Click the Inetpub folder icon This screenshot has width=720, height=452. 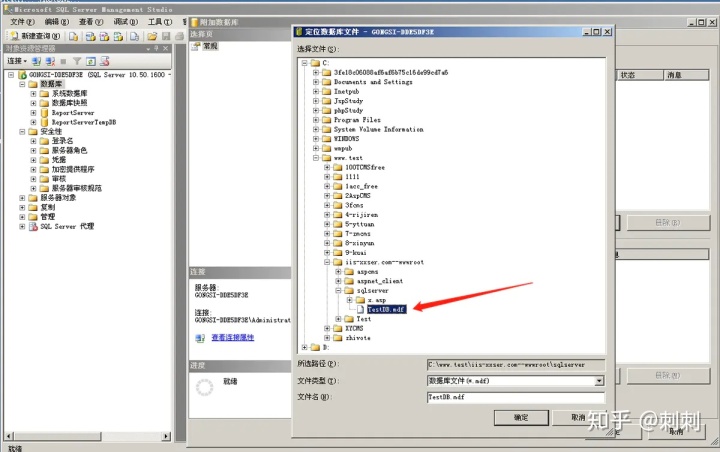pos(326,91)
